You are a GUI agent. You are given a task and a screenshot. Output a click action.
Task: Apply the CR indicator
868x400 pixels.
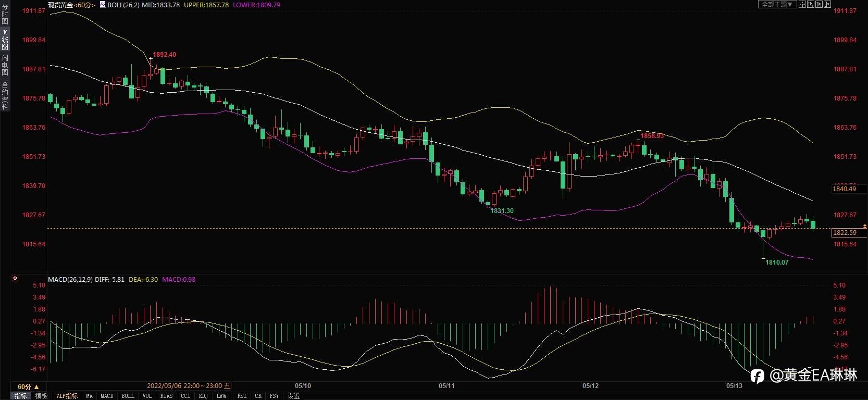(258, 396)
